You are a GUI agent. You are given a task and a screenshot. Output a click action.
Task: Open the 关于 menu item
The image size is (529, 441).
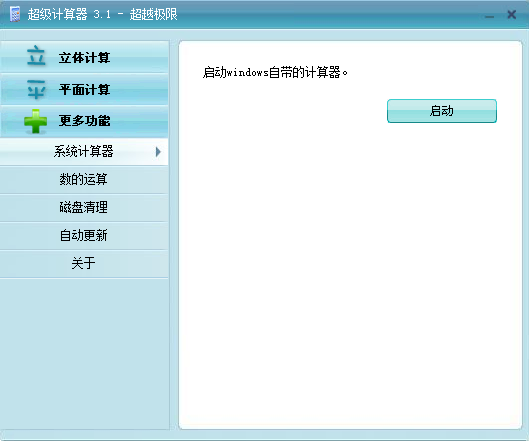(84, 264)
